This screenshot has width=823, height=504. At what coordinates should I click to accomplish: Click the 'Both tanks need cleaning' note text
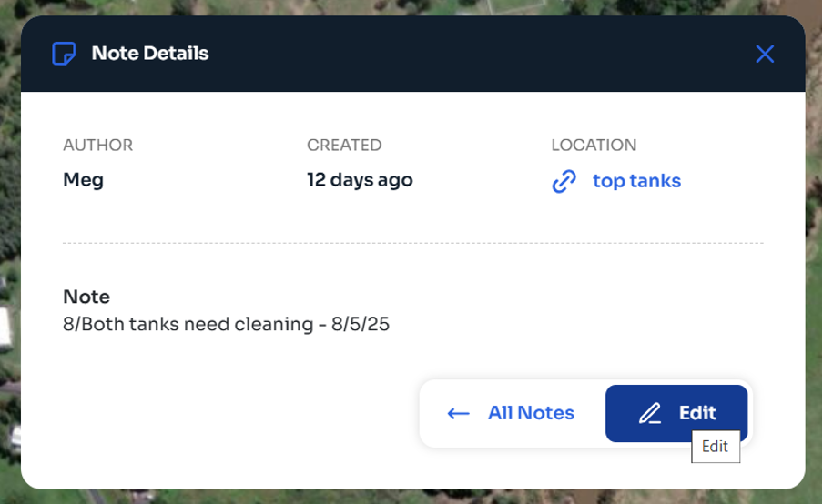[x=226, y=324]
